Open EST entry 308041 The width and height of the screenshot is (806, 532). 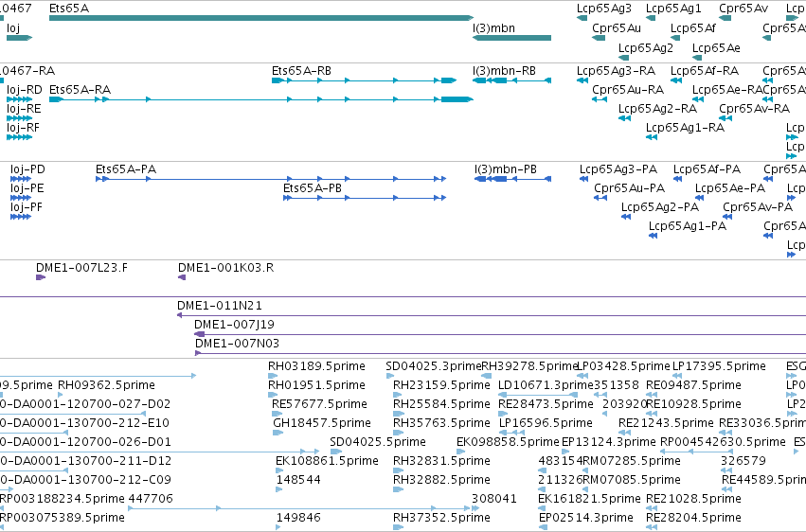tap(494, 499)
